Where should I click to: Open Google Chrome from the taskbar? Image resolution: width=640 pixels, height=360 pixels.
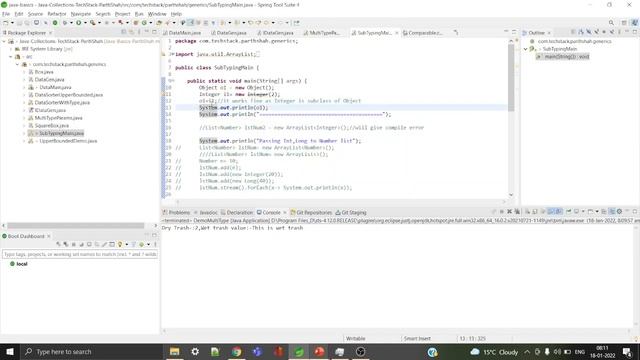pos(236,351)
